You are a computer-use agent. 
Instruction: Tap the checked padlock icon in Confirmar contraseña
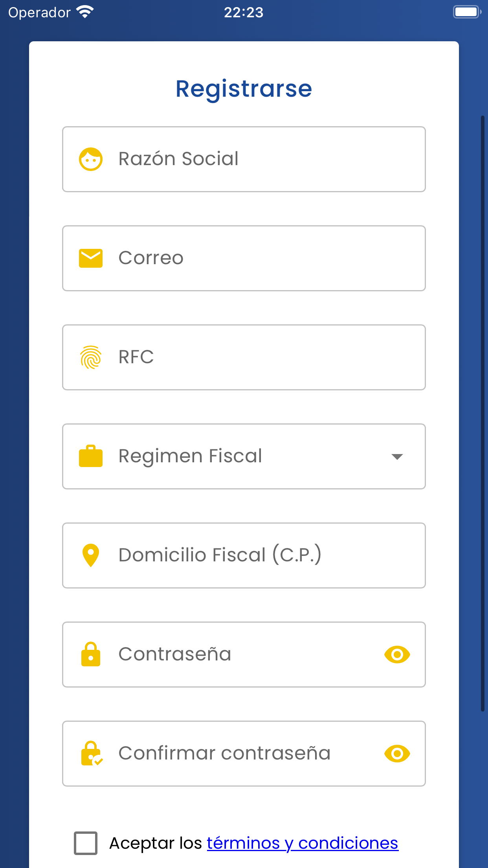92,753
